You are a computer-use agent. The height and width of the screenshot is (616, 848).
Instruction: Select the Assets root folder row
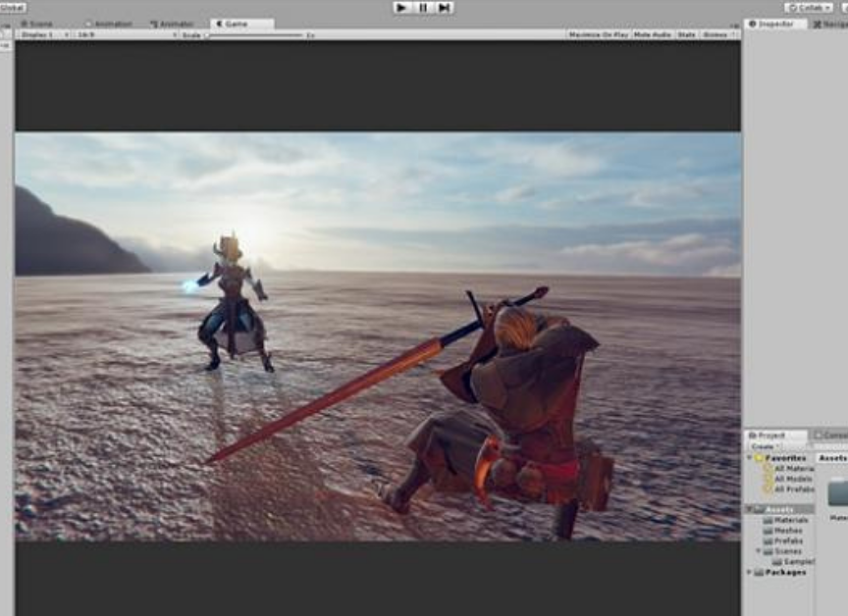point(780,509)
